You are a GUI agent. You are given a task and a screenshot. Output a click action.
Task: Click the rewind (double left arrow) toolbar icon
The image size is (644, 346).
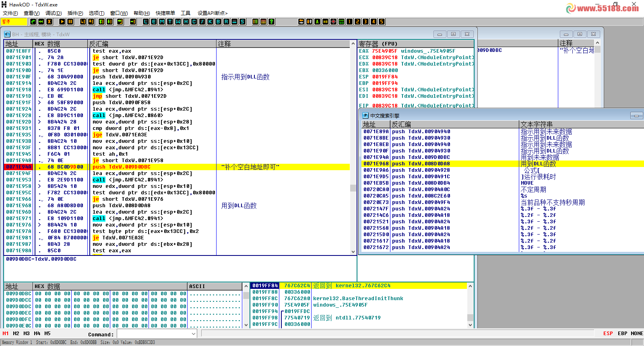(x=41, y=22)
